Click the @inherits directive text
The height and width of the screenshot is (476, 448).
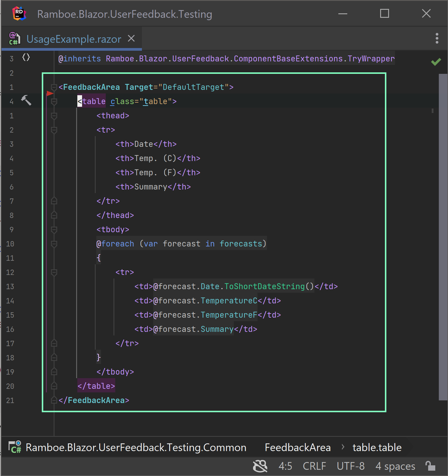tap(80, 59)
